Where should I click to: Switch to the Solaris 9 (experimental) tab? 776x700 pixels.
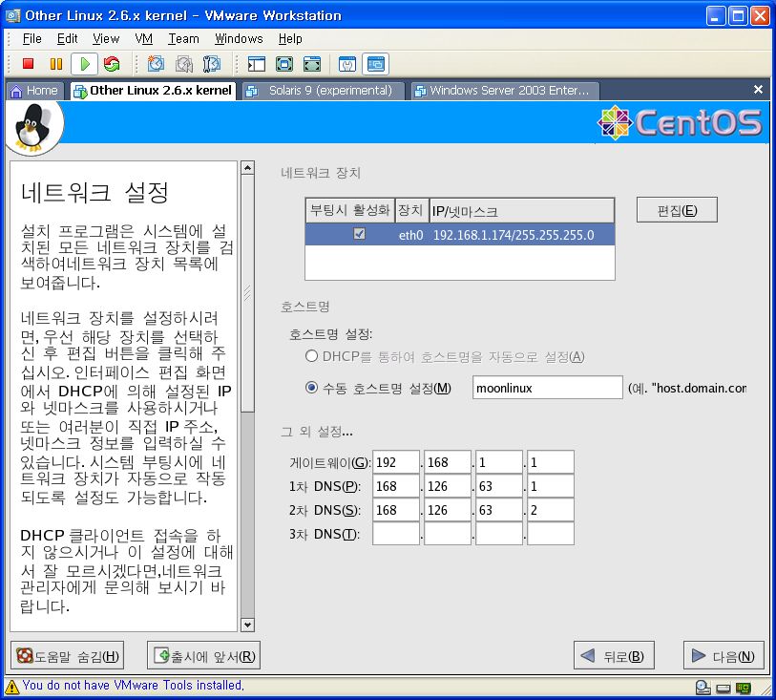[x=323, y=91]
